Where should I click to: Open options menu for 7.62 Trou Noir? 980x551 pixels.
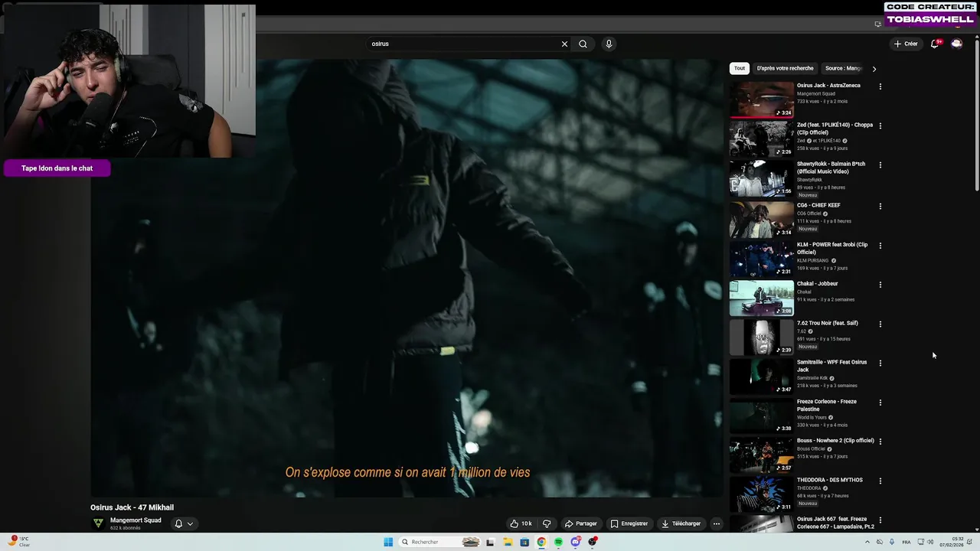pos(880,324)
